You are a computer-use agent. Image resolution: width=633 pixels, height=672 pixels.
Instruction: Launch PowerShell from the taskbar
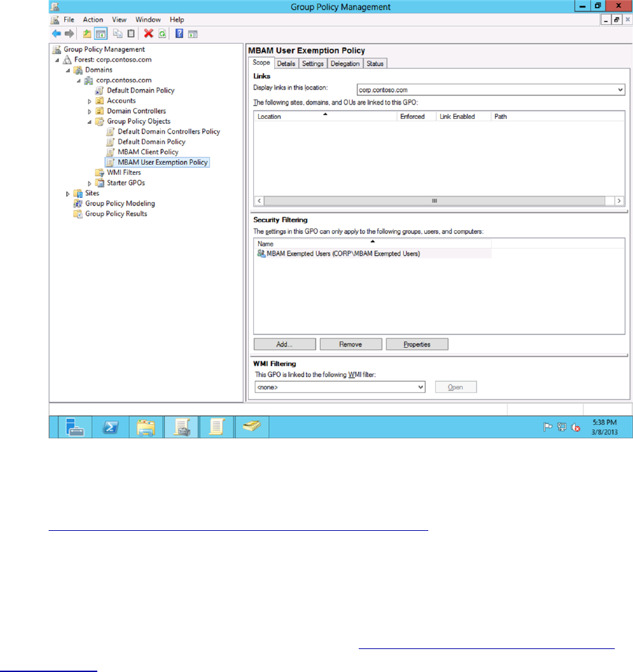tap(111, 427)
